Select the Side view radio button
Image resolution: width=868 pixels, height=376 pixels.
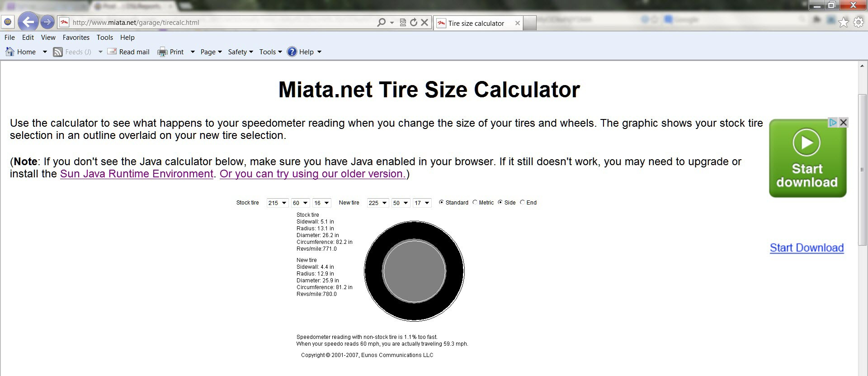[x=500, y=202]
